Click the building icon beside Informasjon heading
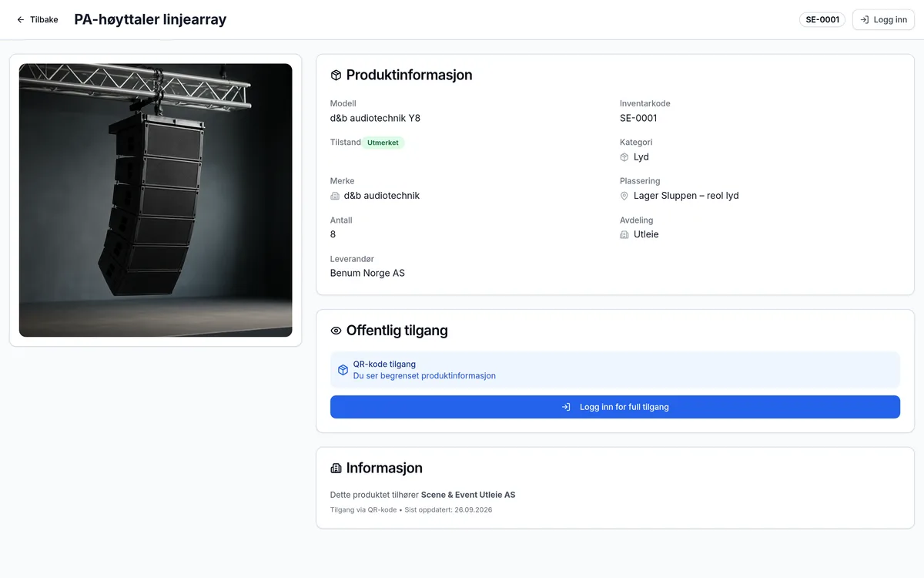The image size is (924, 578). 336,469
